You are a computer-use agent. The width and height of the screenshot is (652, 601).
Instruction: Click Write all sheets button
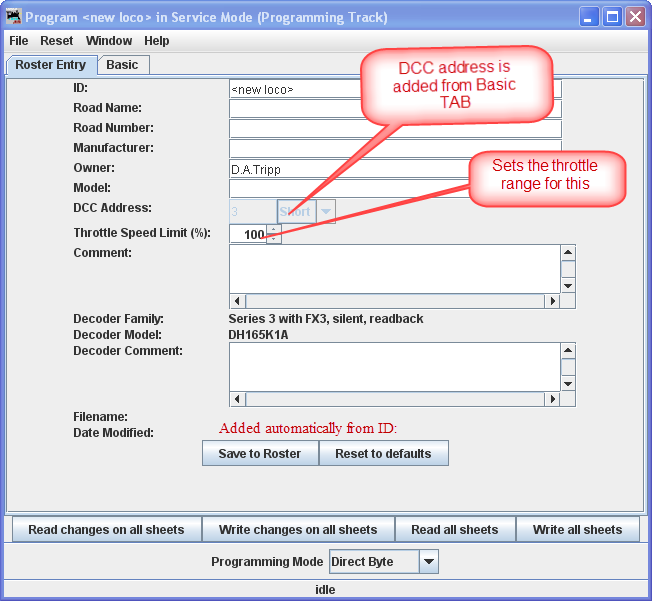[577, 530]
